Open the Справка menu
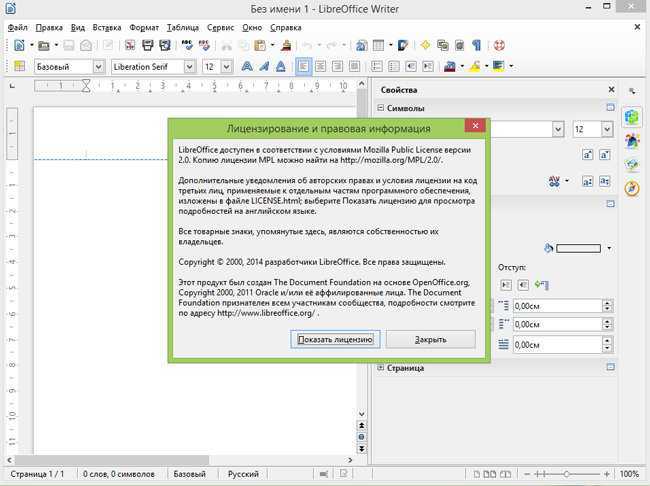Viewport: 650px width, 486px height. point(286,28)
